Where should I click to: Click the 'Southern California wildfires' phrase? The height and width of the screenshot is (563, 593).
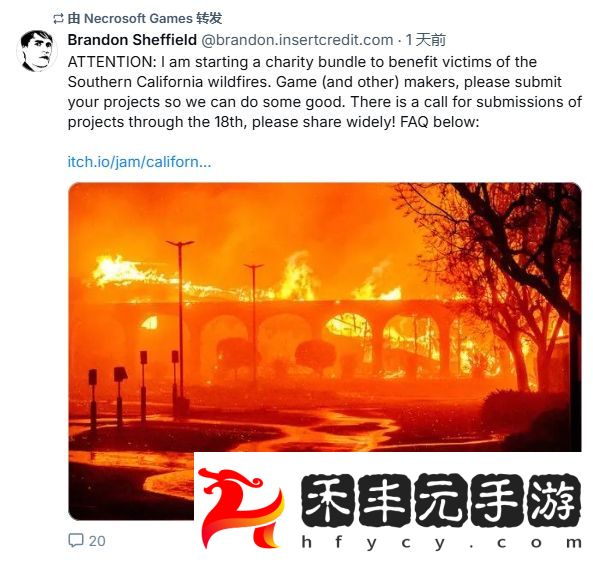point(169,82)
